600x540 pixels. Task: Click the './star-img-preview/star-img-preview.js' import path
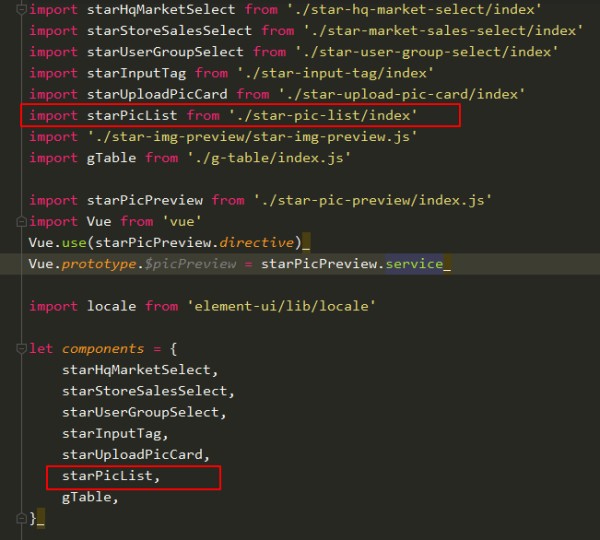tap(252, 137)
